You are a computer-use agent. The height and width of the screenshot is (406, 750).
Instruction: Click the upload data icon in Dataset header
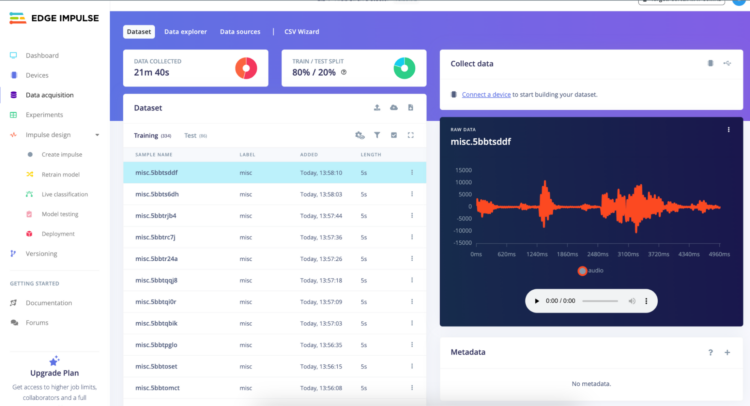tap(376, 107)
